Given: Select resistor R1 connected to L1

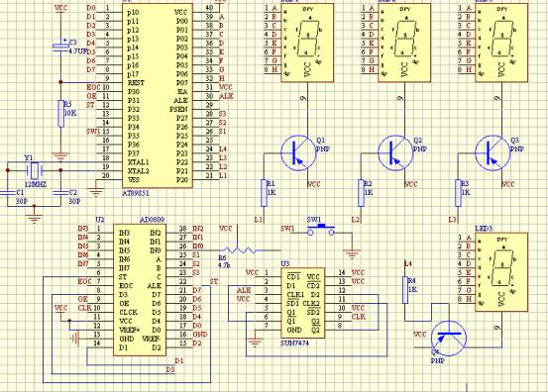Looking at the screenshot, I should coord(265,193).
